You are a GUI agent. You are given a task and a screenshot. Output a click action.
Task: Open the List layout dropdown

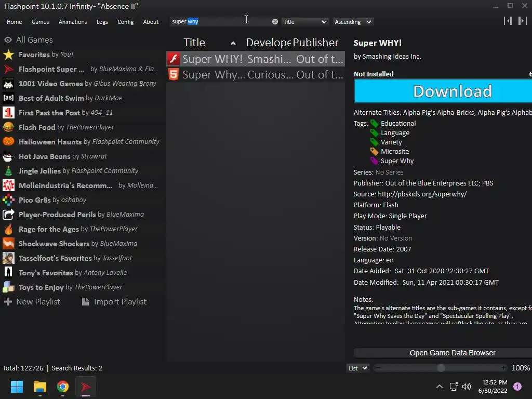click(358, 368)
